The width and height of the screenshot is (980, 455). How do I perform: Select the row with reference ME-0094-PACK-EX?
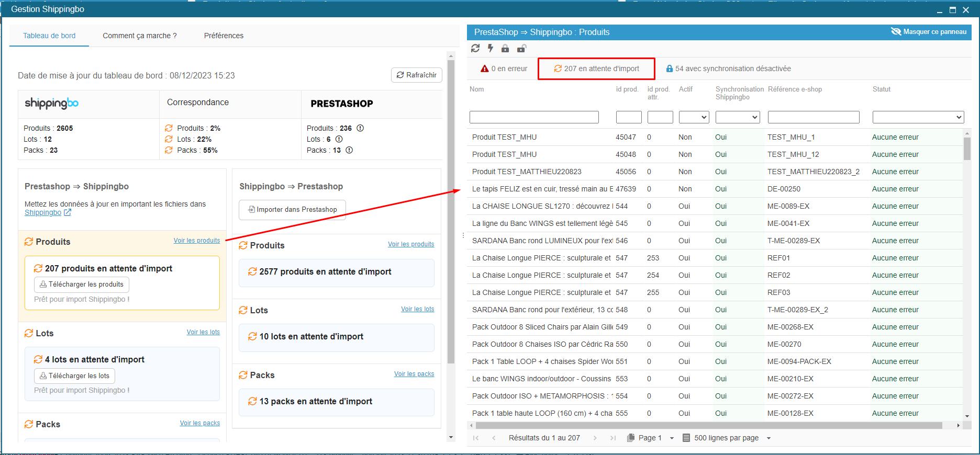point(715,361)
